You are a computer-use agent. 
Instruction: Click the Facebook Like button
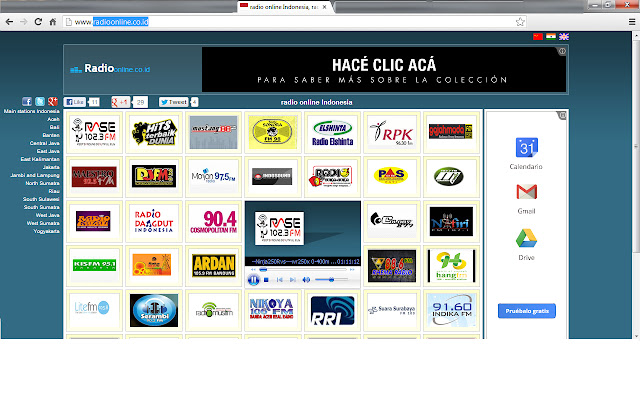pyautogui.click(x=75, y=102)
